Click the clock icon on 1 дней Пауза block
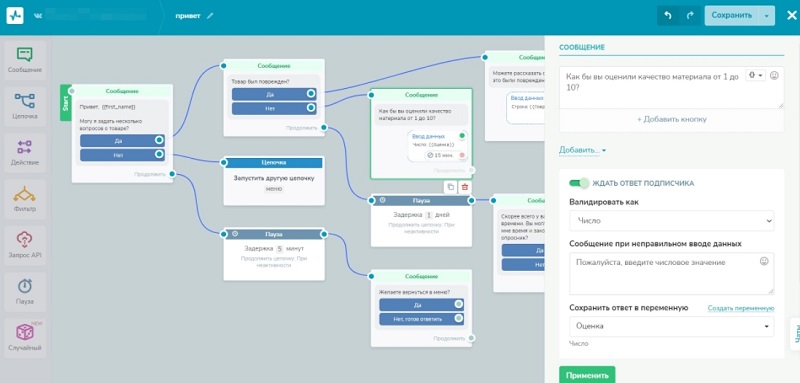The height and width of the screenshot is (383, 800). (x=382, y=200)
